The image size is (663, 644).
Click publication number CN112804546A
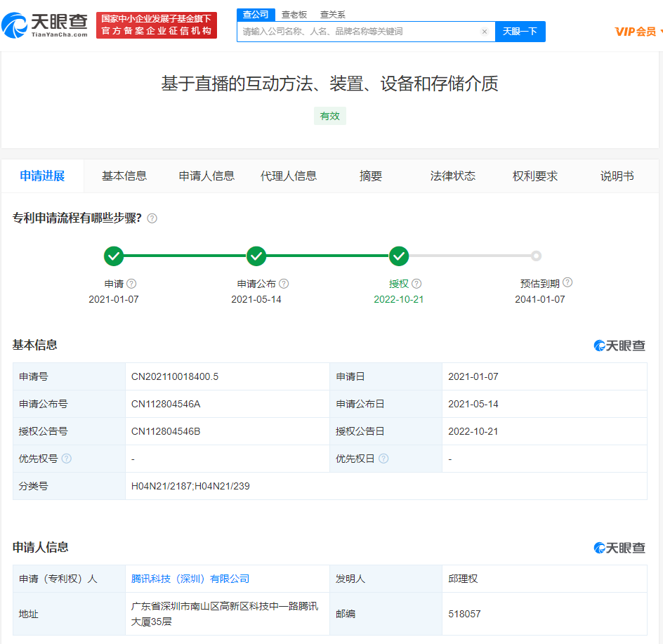pos(166,404)
